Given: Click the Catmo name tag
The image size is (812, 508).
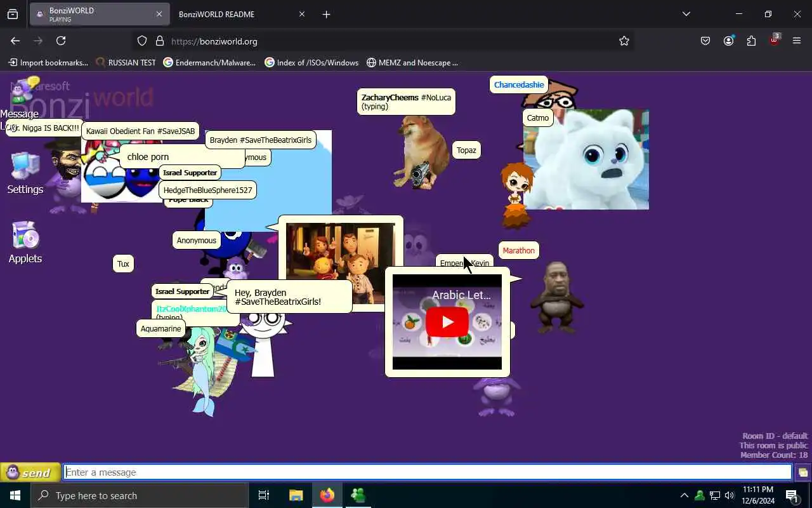Looking at the screenshot, I should [x=537, y=117].
